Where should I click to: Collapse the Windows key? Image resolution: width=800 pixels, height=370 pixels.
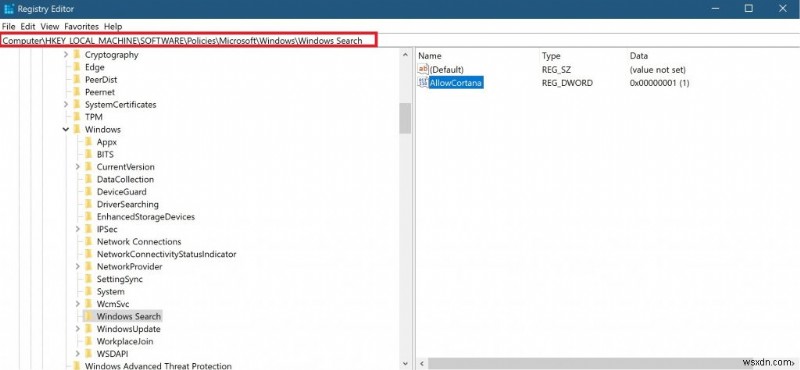[x=66, y=130]
